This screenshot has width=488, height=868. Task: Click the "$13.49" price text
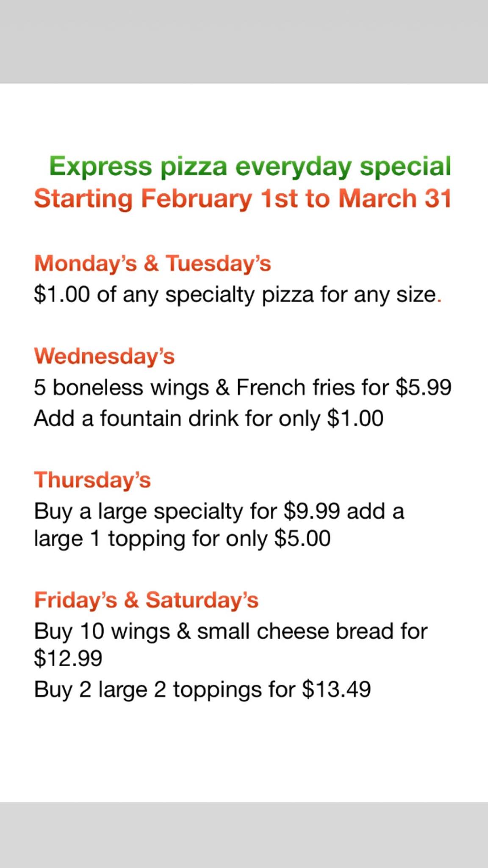336,690
